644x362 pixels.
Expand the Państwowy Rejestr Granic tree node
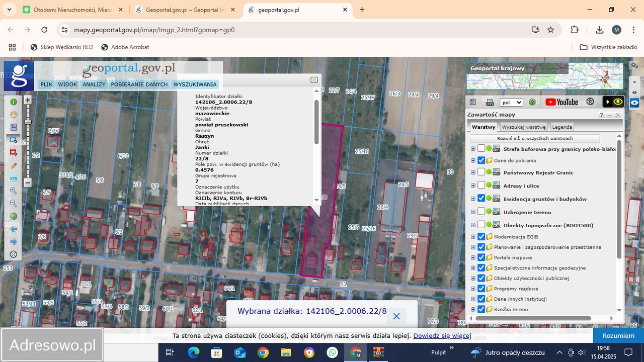[473, 172]
